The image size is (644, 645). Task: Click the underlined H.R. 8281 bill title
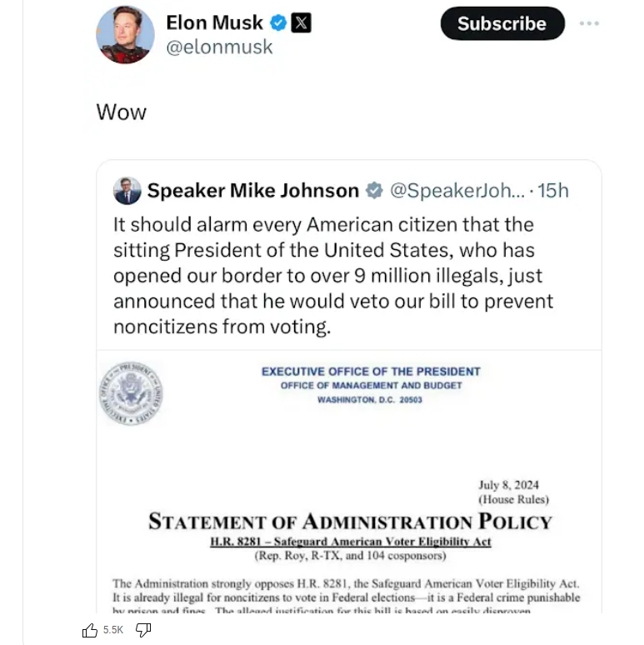coord(350,542)
